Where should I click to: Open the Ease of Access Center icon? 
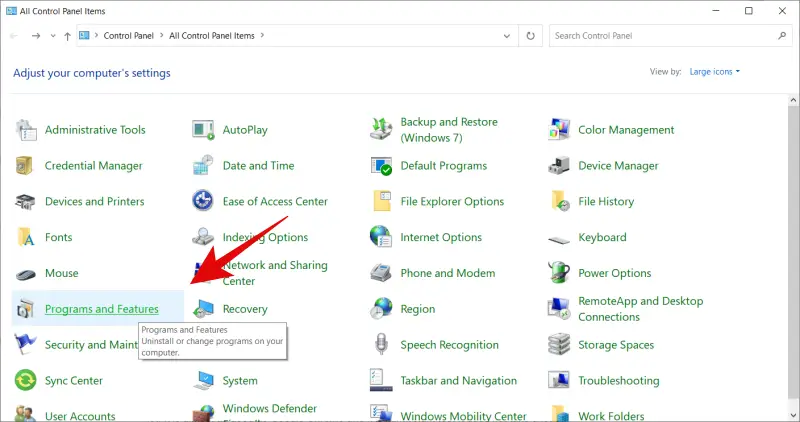click(x=203, y=201)
